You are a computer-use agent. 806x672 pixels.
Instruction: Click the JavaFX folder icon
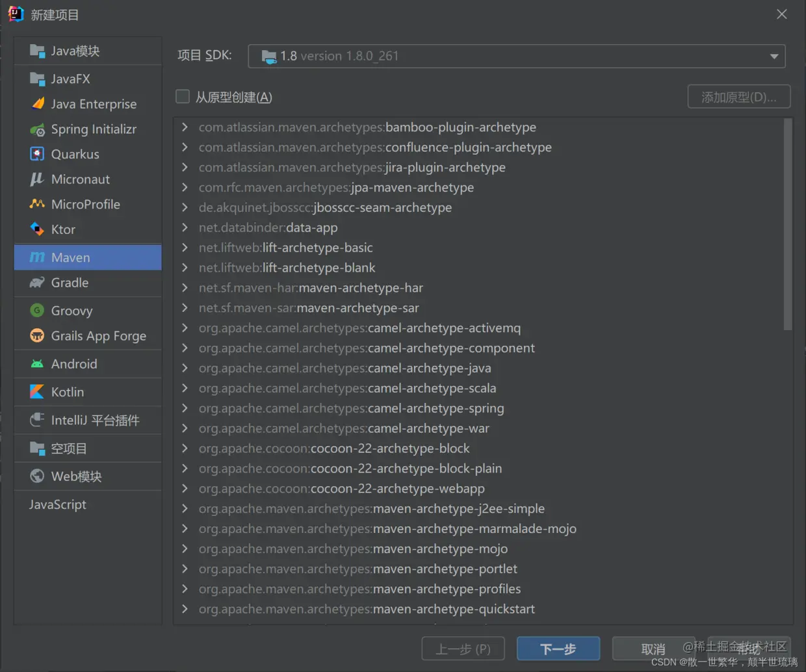tap(37, 79)
